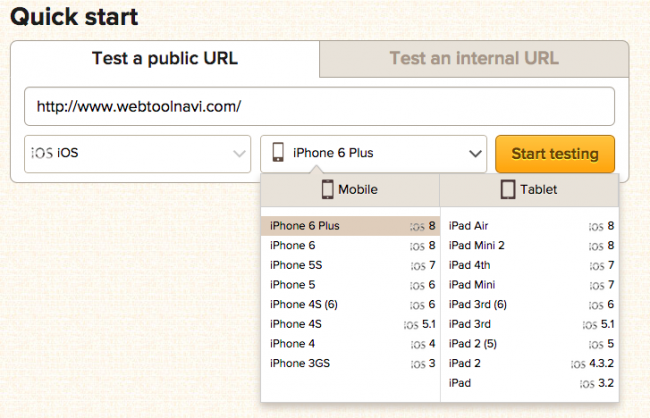Choose iPad 4th from tablet list

(x=530, y=265)
